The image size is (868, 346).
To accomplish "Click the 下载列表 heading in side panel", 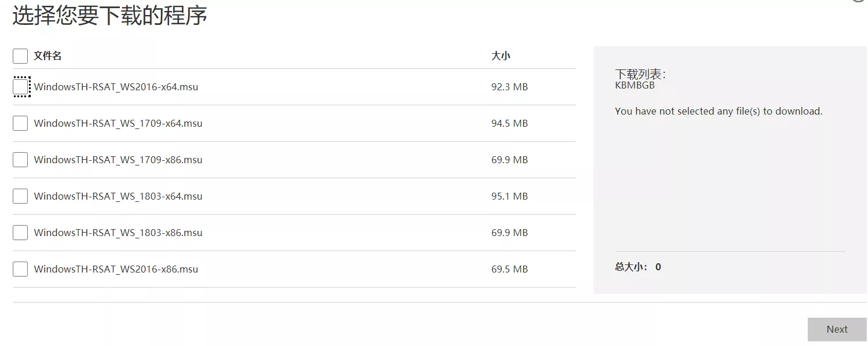I will [x=640, y=74].
